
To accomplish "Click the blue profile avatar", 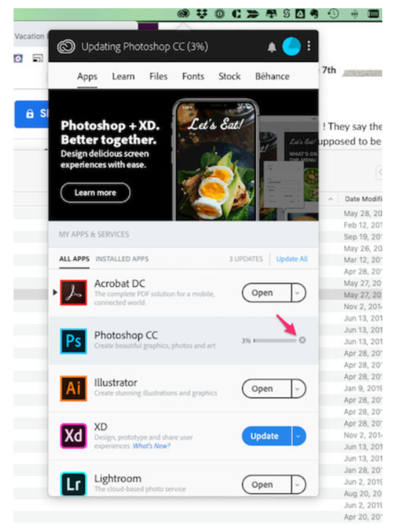I will click(291, 46).
